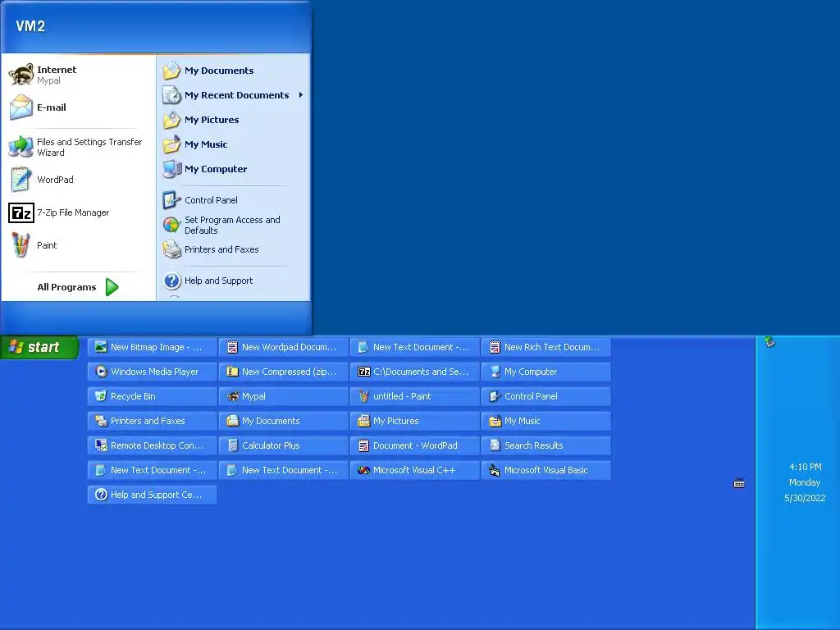
Task: Open E-mail from Start menu
Action: 78,107
